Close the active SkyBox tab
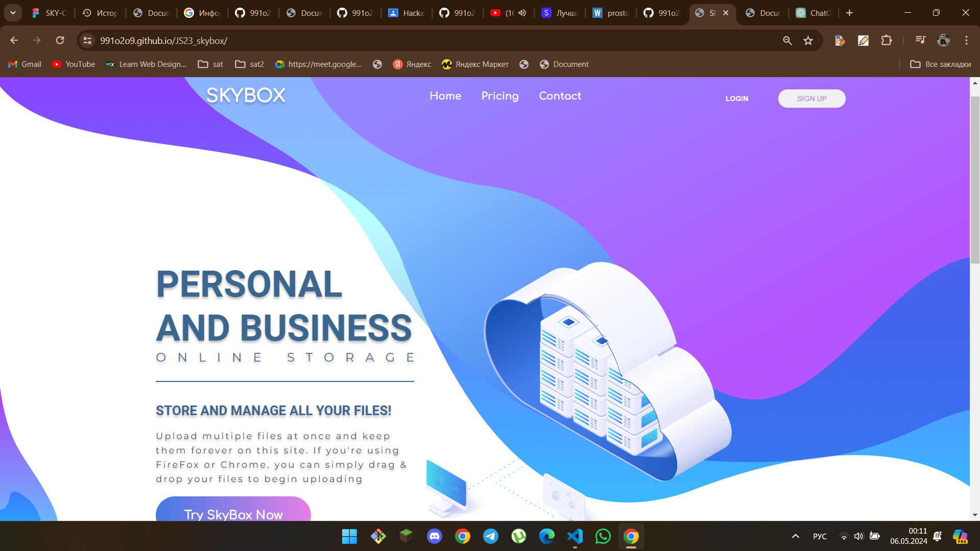The height and width of the screenshot is (551, 980). (726, 13)
